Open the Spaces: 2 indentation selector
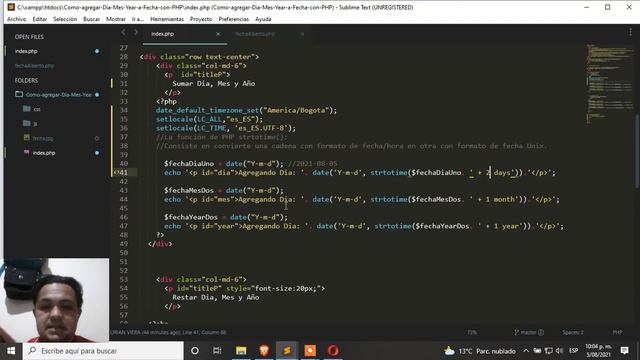This screenshot has width=640, height=360. 573,332
